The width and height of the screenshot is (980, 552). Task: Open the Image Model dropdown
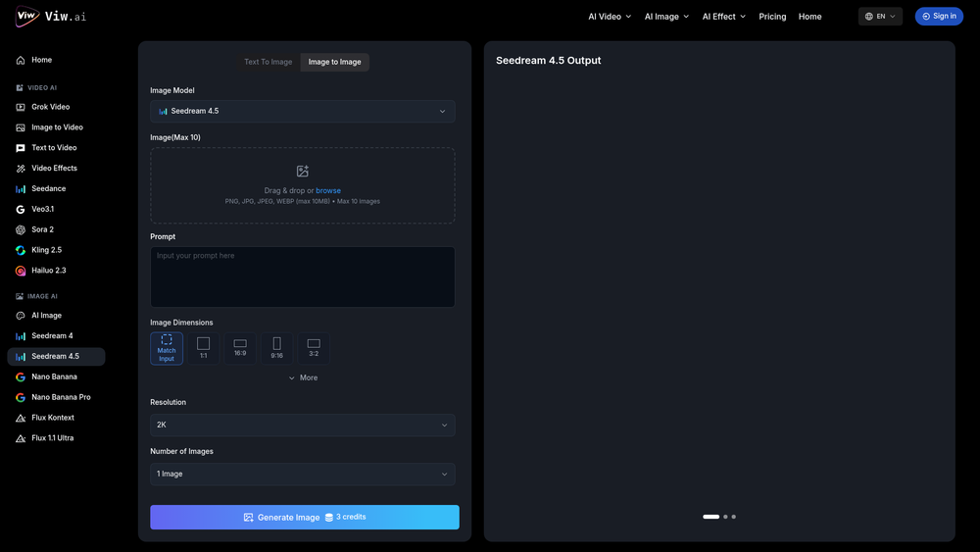point(303,111)
